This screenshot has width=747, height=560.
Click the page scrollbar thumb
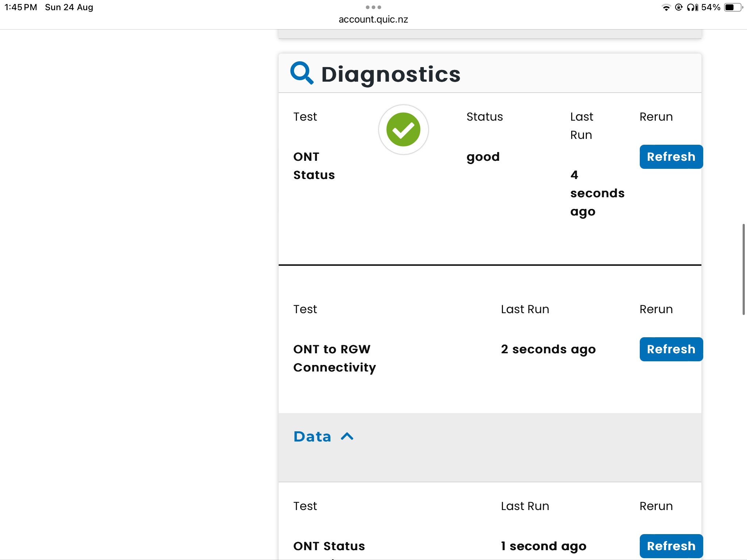coord(743,270)
